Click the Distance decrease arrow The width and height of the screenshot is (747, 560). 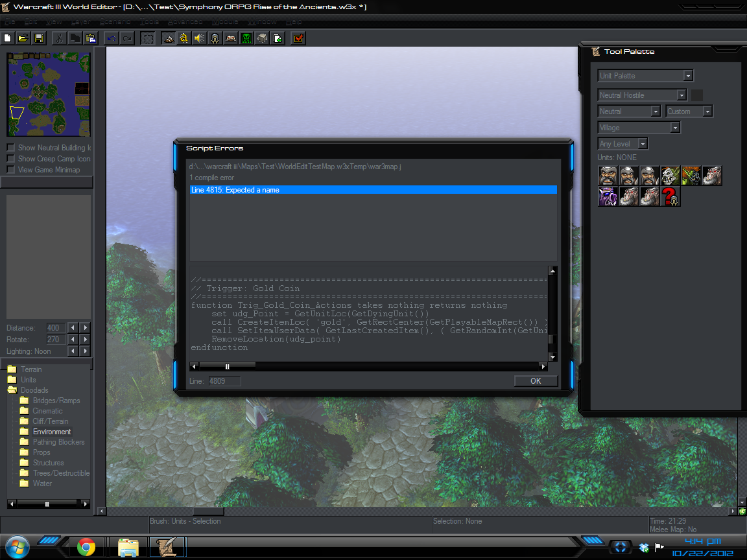tap(73, 327)
